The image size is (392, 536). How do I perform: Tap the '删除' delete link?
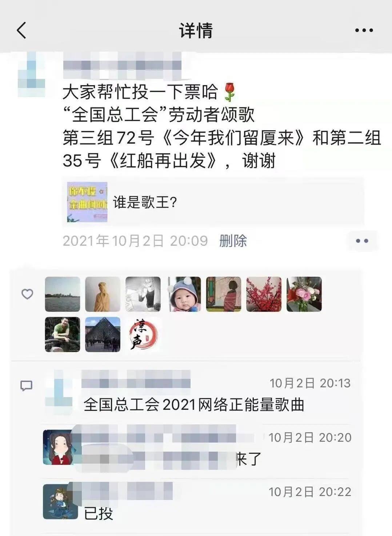click(x=233, y=241)
